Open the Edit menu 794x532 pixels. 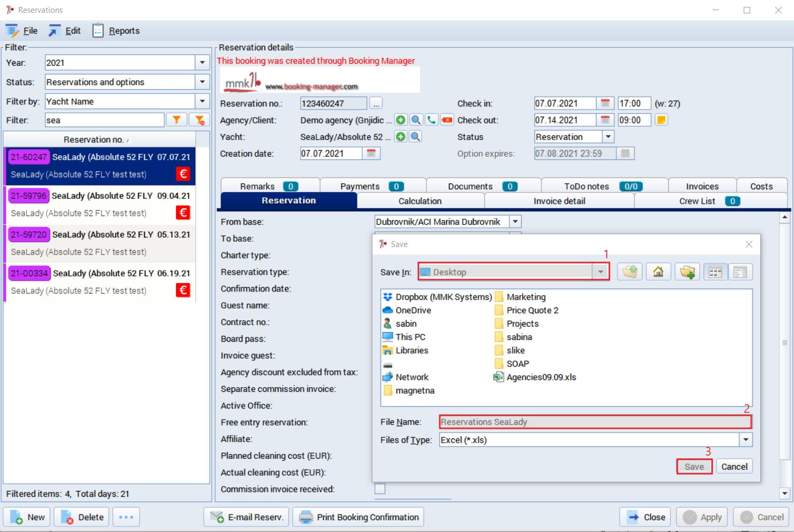[x=65, y=31]
